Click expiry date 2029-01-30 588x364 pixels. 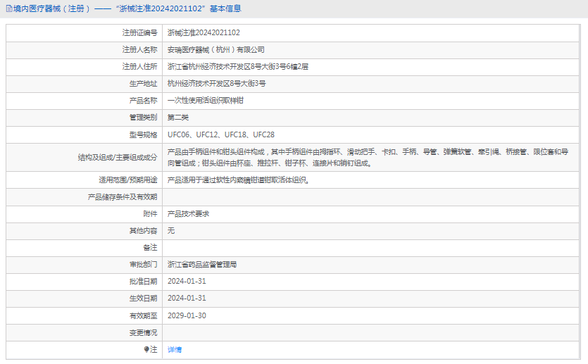[187, 315]
